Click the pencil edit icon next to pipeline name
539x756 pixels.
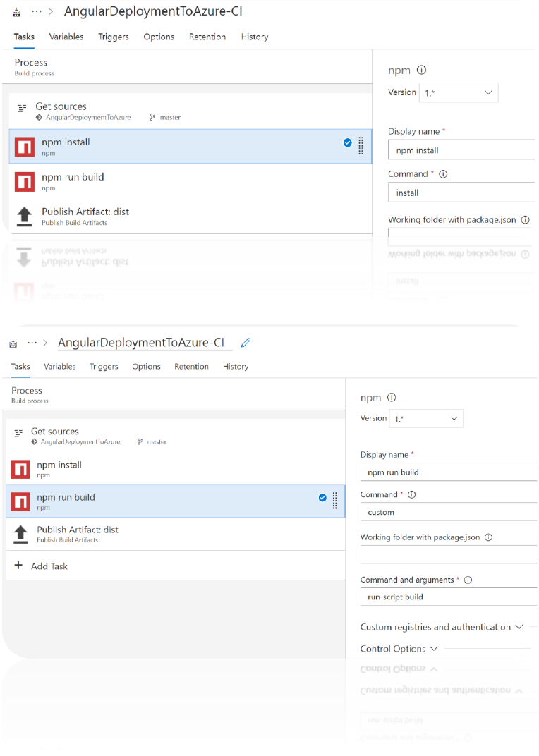point(246,342)
